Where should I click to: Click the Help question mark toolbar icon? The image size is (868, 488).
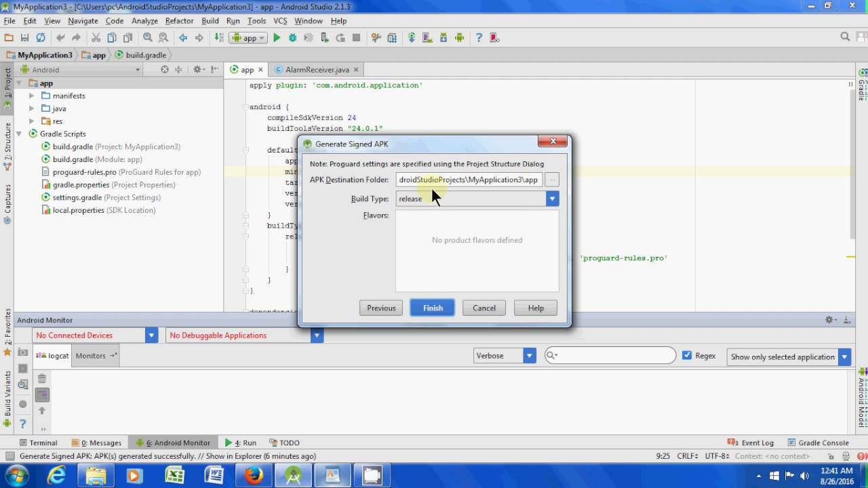click(x=479, y=38)
